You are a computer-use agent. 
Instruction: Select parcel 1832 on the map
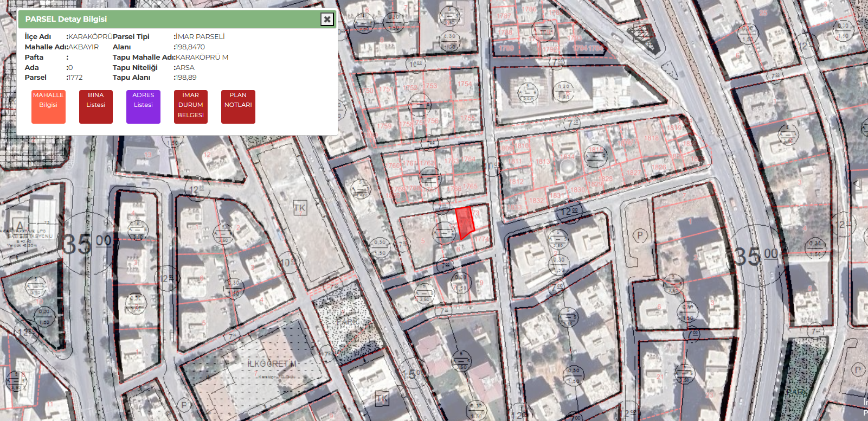pyautogui.click(x=536, y=200)
